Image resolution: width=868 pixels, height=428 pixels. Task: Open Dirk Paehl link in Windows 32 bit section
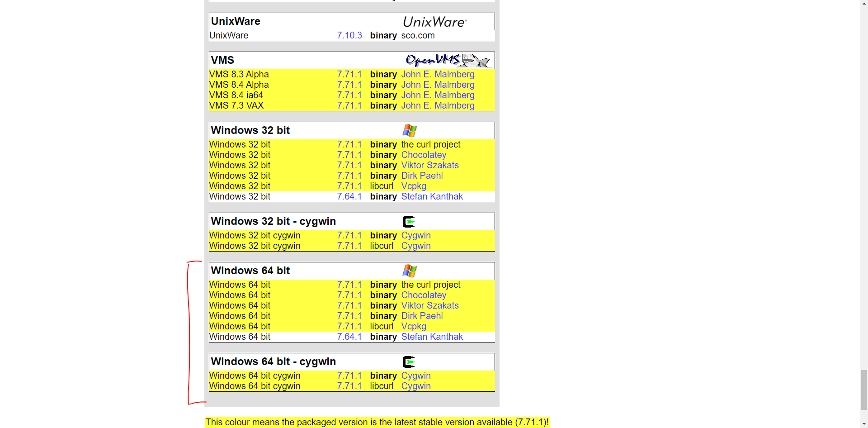tap(422, 176)
